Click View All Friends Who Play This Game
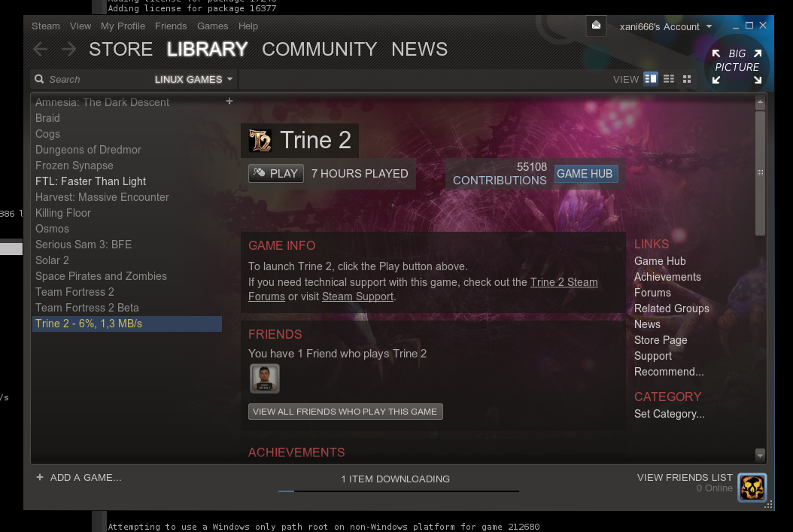The height and width of the screenshot is (532, 793). click(x=345, y=412)
